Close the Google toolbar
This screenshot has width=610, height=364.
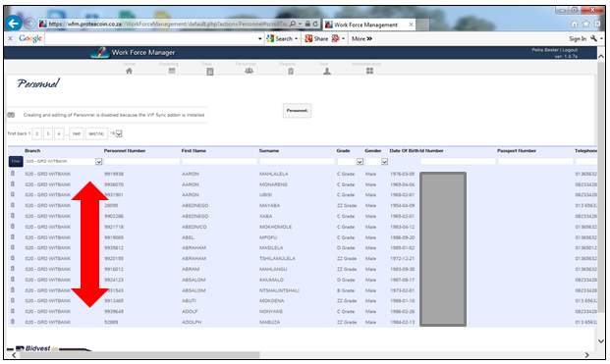tap(10, 38)
